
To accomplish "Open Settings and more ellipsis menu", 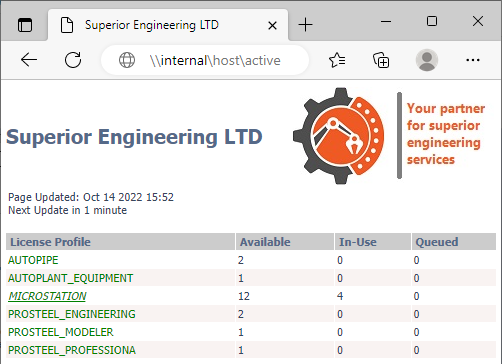I will click(x=473, y=60).
